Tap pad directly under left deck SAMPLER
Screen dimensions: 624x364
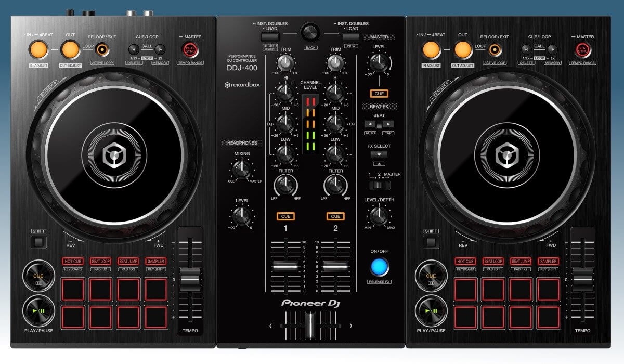point(155,289)
